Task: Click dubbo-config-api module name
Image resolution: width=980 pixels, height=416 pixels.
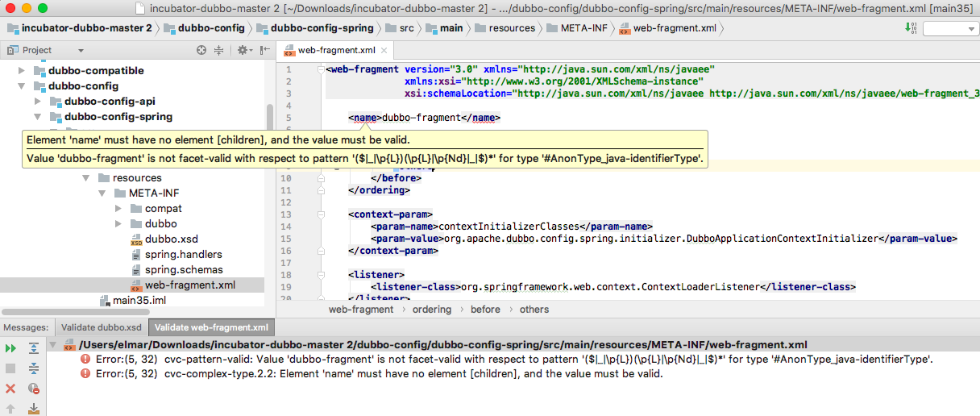Action: (110, 102)
